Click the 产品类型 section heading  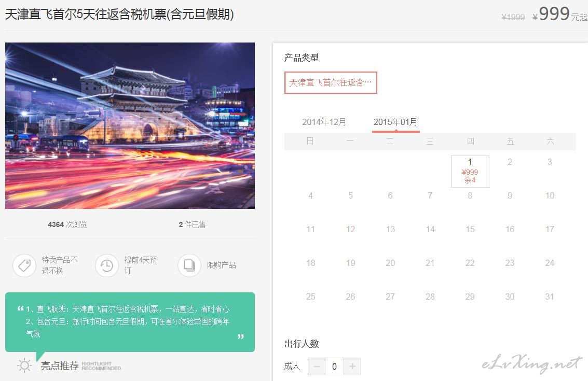click(302, 58)
